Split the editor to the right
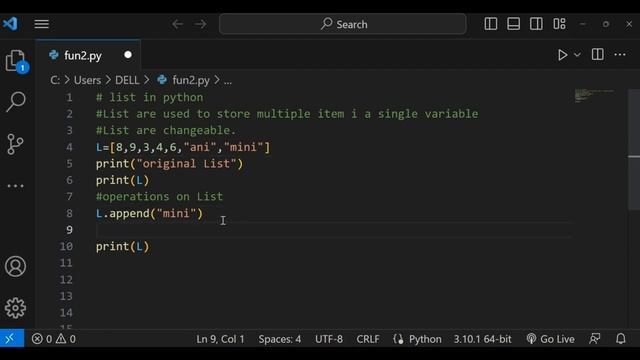 pyautogui.click(x=598, y=55)
